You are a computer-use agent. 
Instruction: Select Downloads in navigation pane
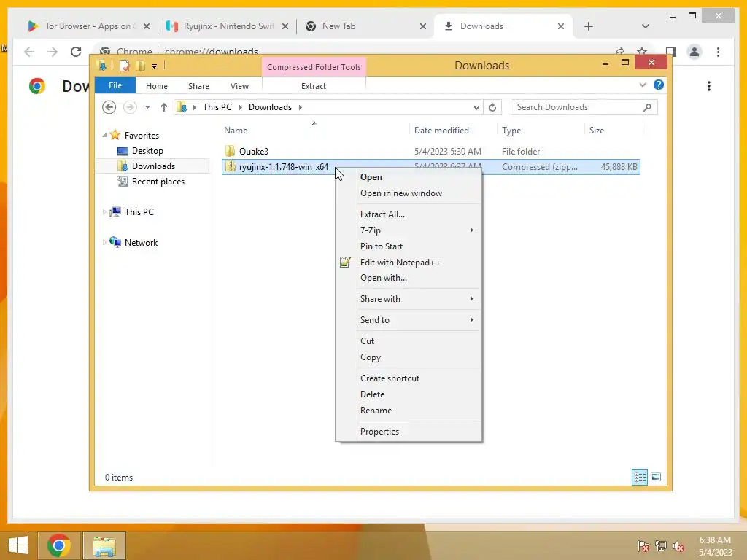point(153,166)
